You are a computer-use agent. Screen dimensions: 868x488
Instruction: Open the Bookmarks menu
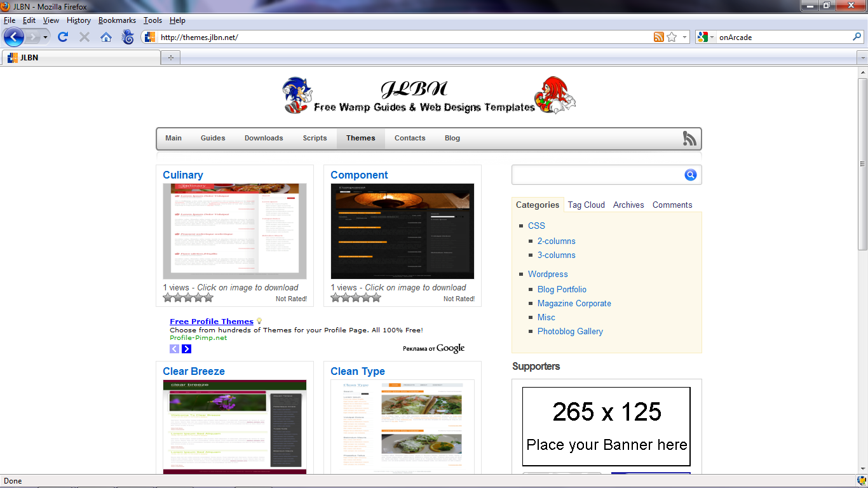click(117, 20)
